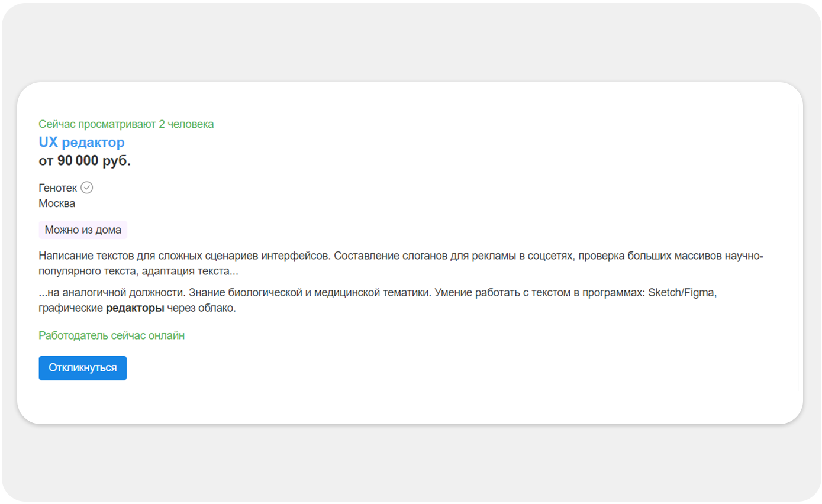Click the Москва location text
Viewport: 822px width, 504px height.
click(57, 203)
